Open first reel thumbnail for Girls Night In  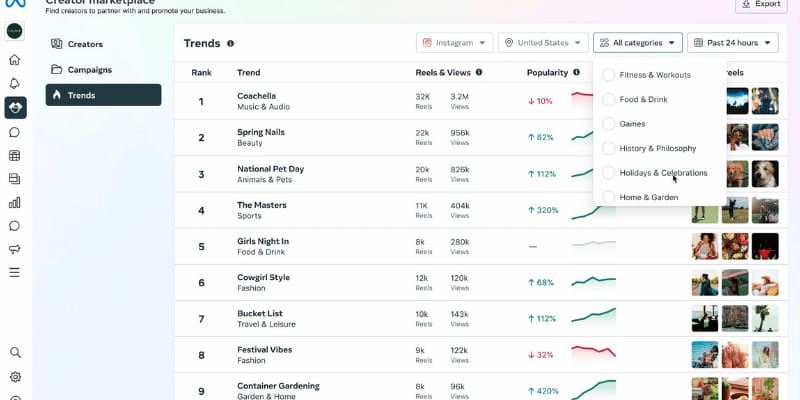(705, 246)
